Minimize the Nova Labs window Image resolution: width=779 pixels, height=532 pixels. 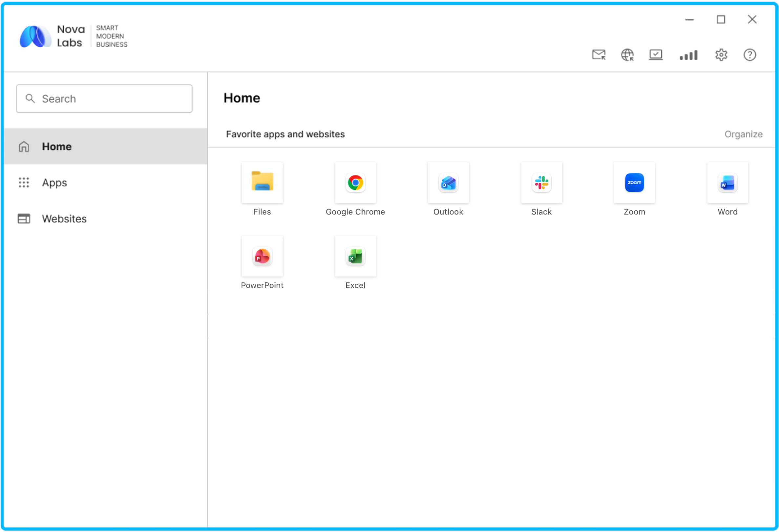point(689,19)
